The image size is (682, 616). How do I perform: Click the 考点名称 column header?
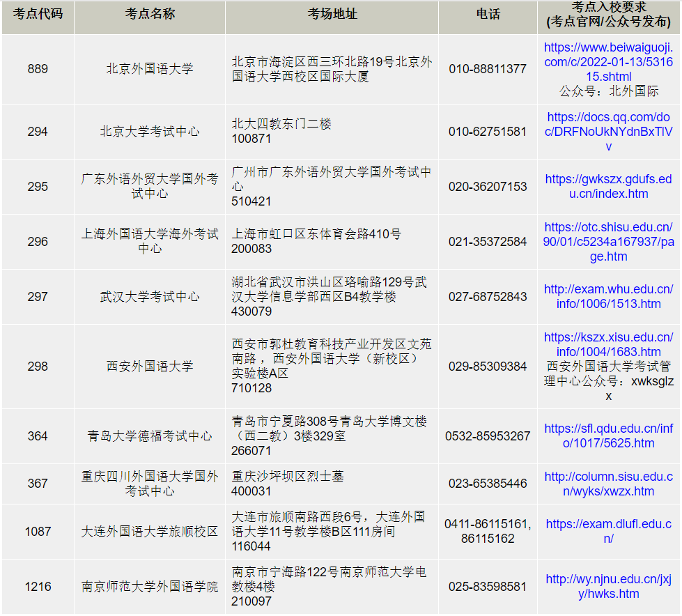[150, 14]
